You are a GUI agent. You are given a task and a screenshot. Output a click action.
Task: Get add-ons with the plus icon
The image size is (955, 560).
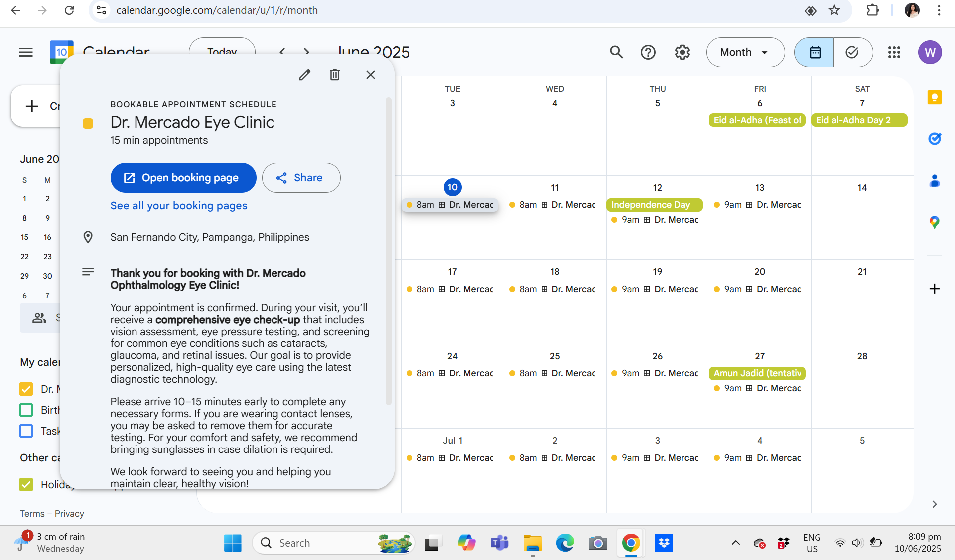[x=934, y=289]
